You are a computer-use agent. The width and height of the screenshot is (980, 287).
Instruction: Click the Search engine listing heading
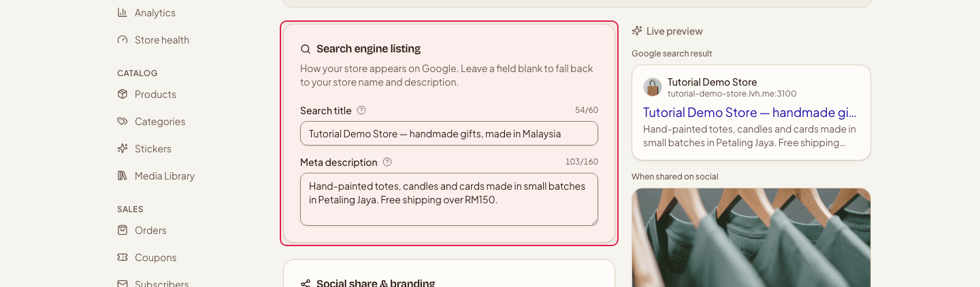coord(368,49)
